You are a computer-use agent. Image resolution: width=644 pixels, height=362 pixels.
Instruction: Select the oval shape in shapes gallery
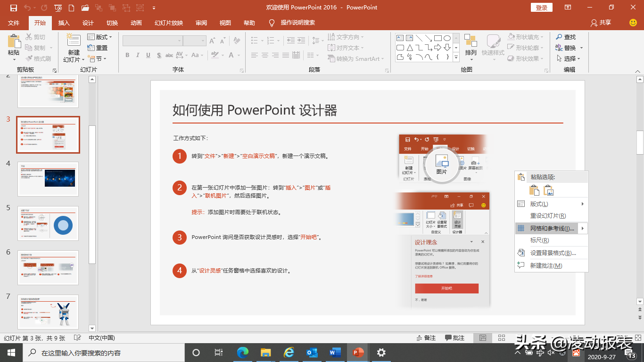point(447,38)
